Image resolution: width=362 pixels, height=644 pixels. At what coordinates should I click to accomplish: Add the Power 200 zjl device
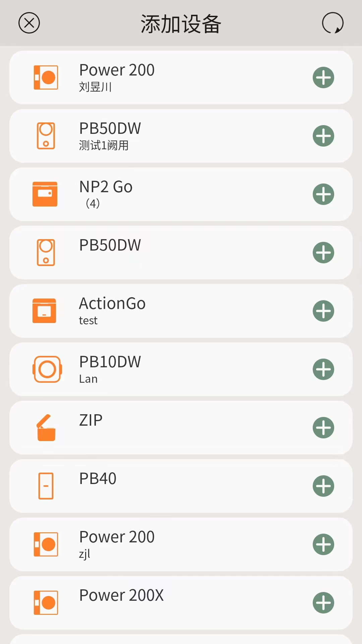point(323,544)
